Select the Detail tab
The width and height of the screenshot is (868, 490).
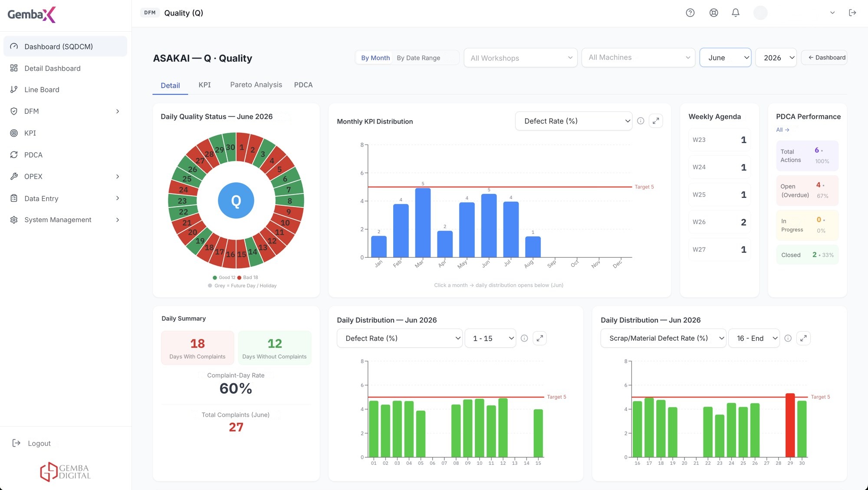tap(170, 85)
